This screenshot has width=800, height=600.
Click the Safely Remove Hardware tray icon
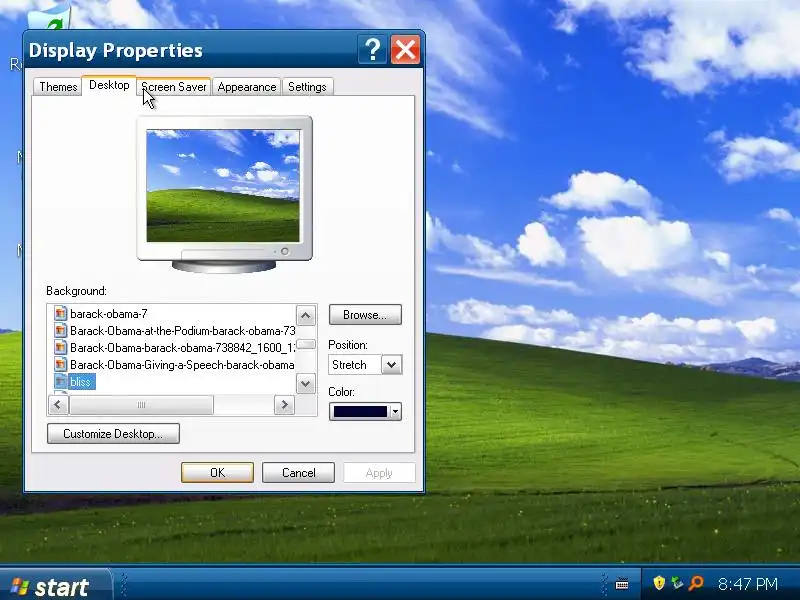point(677,583)
